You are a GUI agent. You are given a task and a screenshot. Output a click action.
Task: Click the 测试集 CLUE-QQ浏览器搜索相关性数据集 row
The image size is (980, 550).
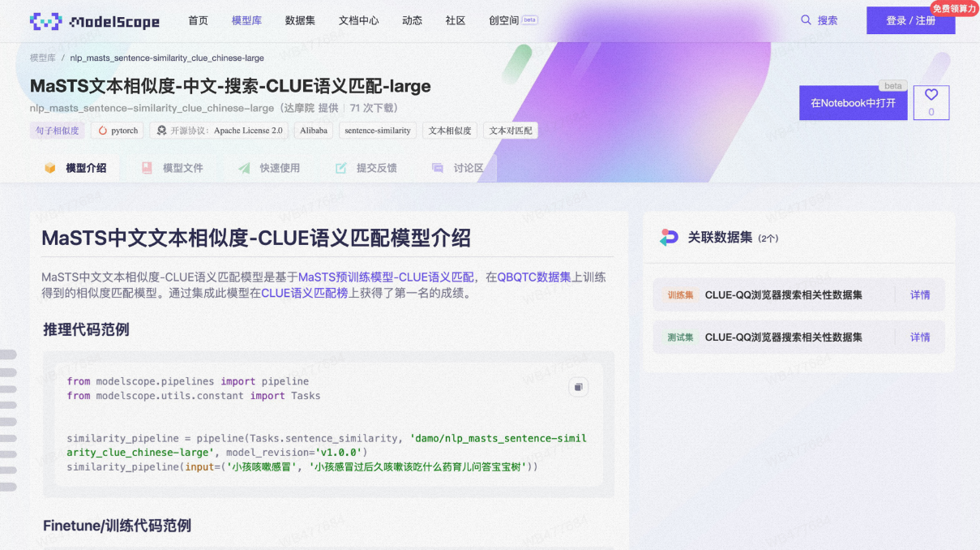pyautogui.click(x=798, y=337)
